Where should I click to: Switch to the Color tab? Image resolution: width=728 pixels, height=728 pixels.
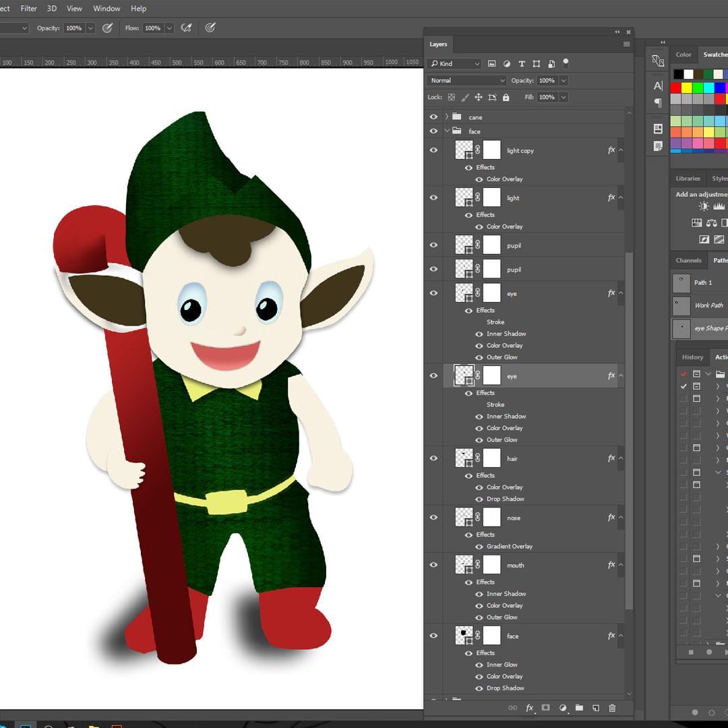coord(684,55)
